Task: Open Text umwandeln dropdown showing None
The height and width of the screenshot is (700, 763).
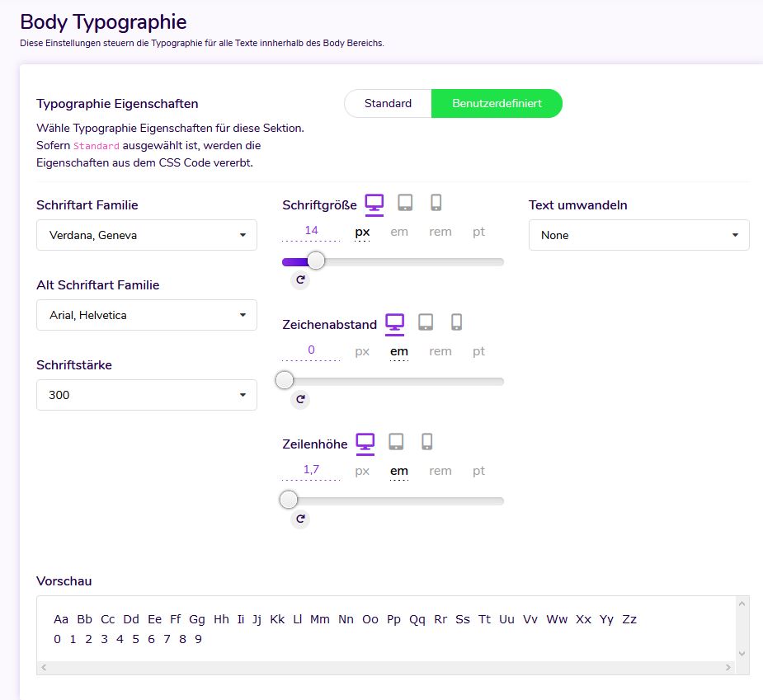Action: 638,235
